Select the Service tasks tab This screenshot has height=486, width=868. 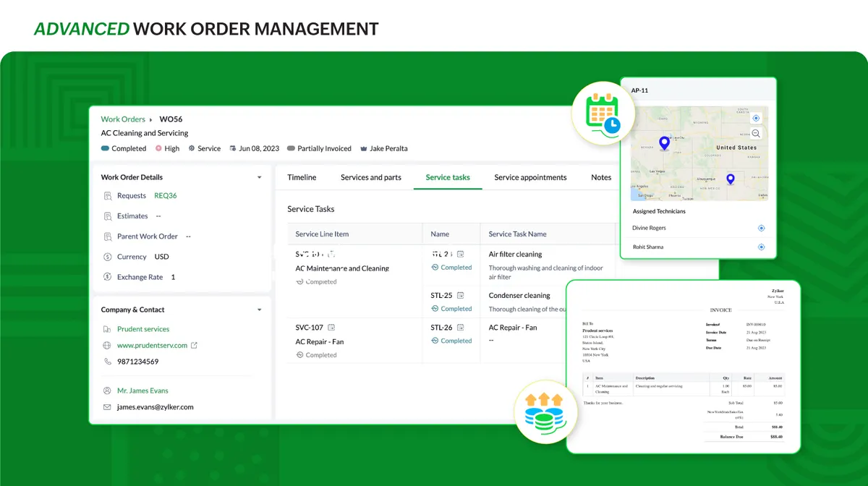pyautogui.click(x=448, y=177)
